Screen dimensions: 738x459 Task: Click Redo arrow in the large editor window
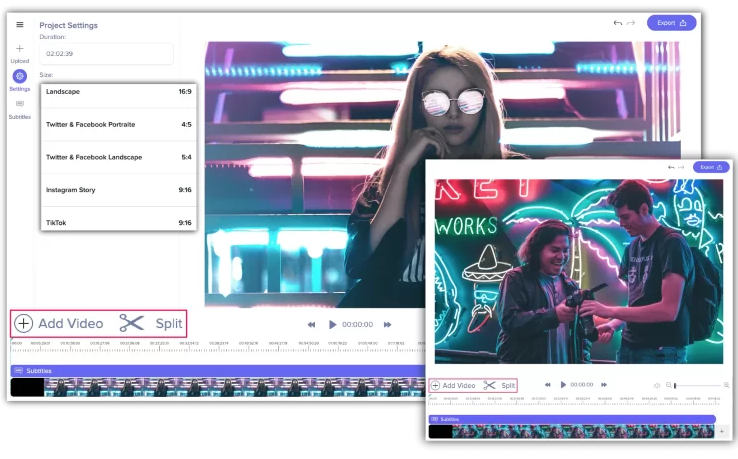[631, 23]
